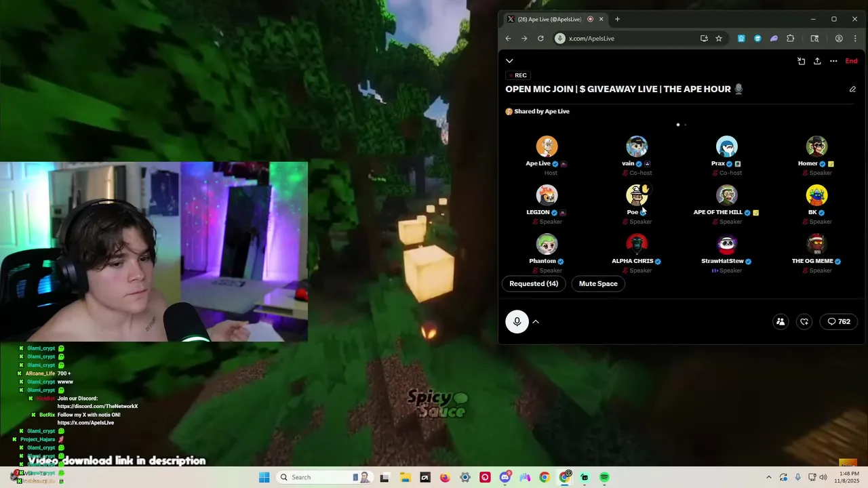Open the tab search side panel icon

(x=814, y=39)
